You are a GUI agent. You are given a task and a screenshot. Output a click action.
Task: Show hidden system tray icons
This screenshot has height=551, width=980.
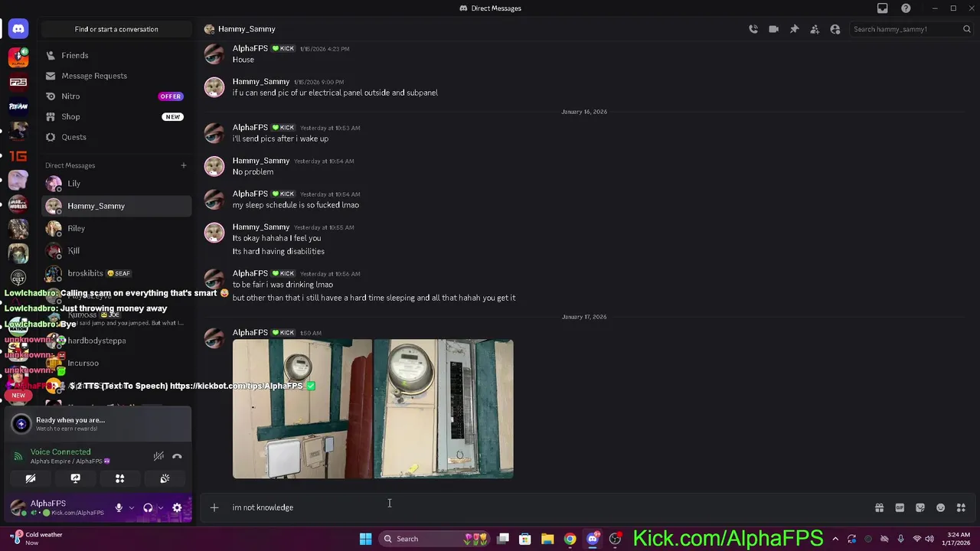(x=835, y=539)
